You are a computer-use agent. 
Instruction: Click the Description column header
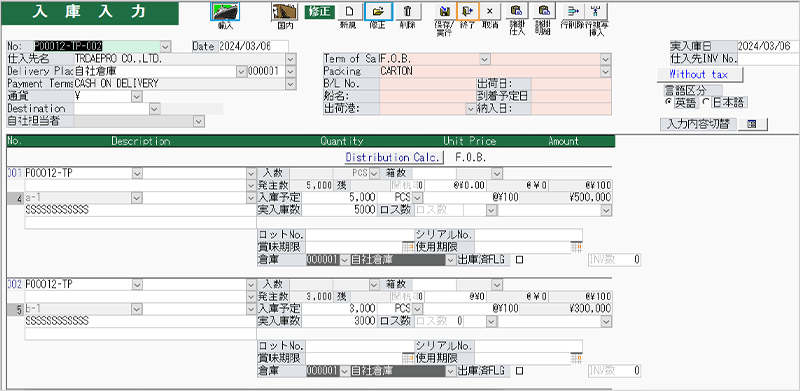point(140,141)
